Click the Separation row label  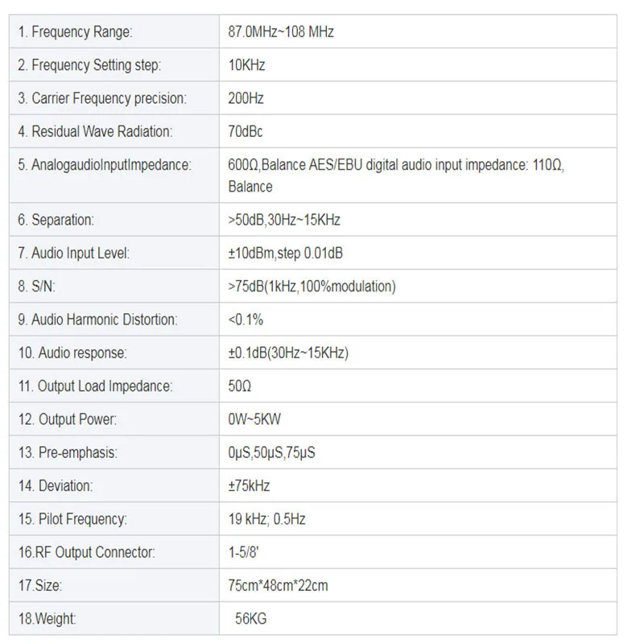click(56, 219)
